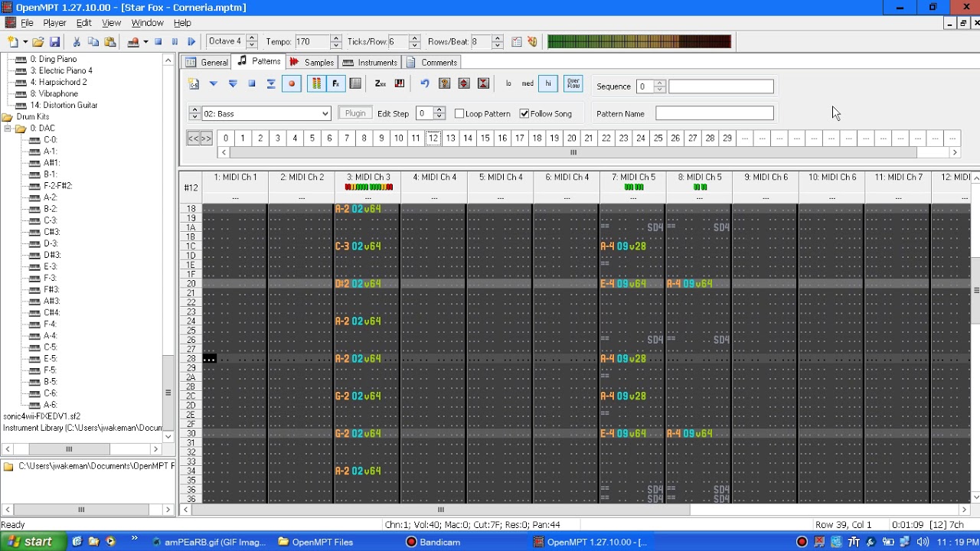Open new file type dropdown arrow
This screenshot has height=551, width=980.
tap(25, 42)
